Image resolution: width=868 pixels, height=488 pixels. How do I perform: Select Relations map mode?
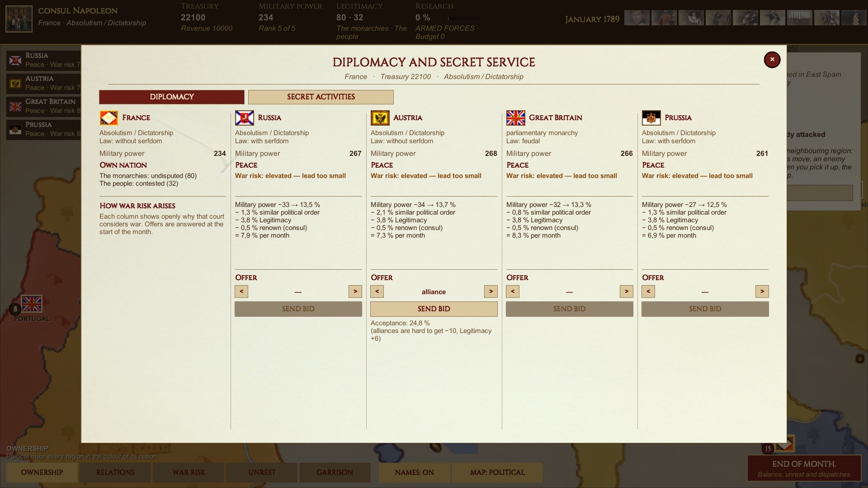(x=115, y=473)
